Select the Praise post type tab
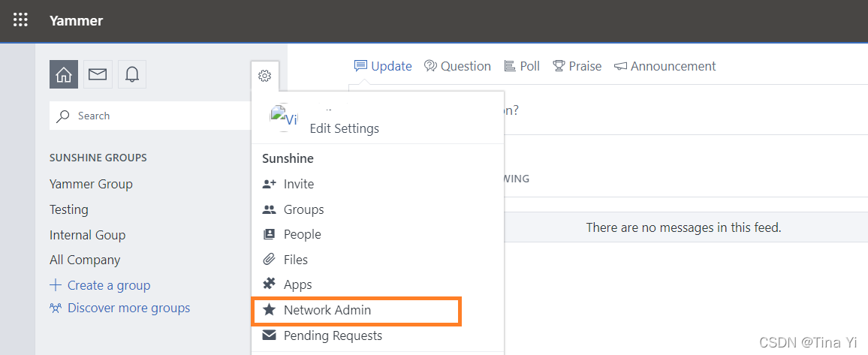The height and width of the screenshot is (355, 868). [x=577, y=66]
